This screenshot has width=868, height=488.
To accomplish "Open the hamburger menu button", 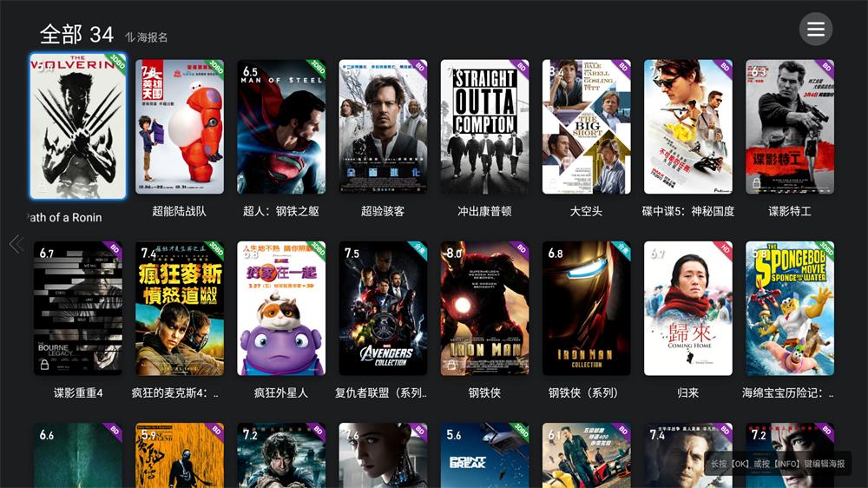I will pyautogui.click(x=815, y=29).
